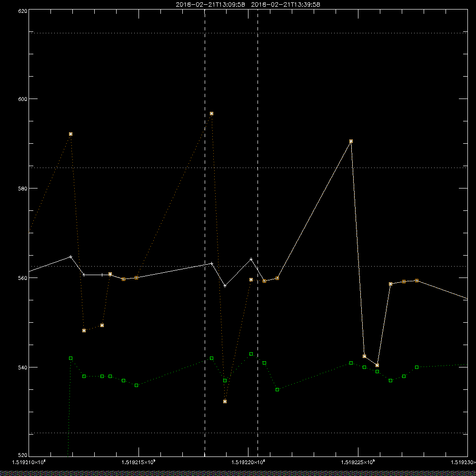Screen dimensions: 476x476
Task: Click the 560 y-axis label
Action: [x=23, y=278]
